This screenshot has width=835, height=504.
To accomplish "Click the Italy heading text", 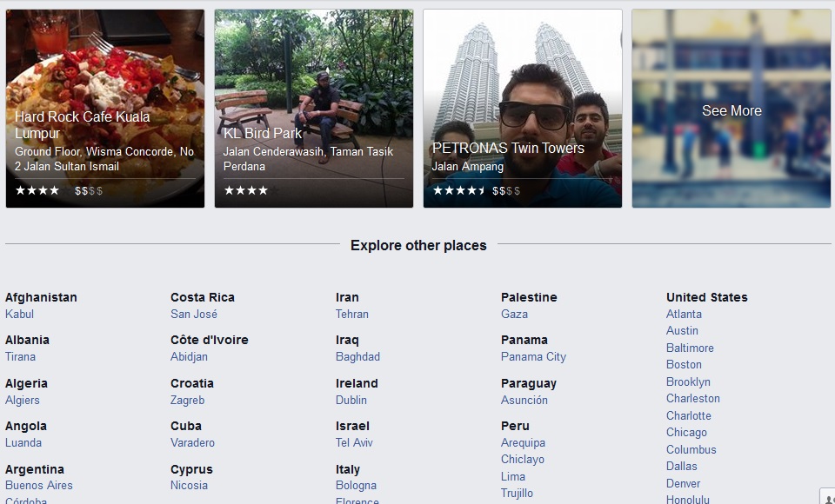I will [348, 469].
